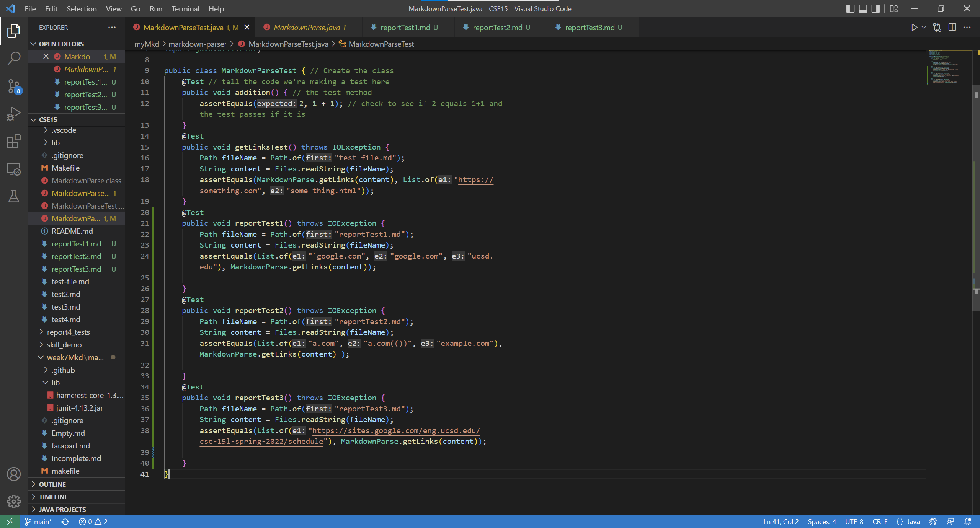Switch to reportTest2.md tab
The image size is (980, 528).
497,28
